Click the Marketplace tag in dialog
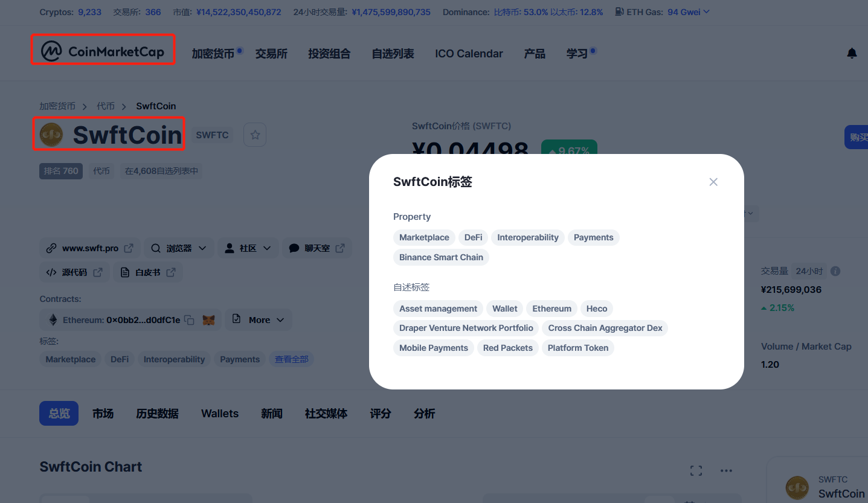The image size is (868, 503). coord(424,237)
